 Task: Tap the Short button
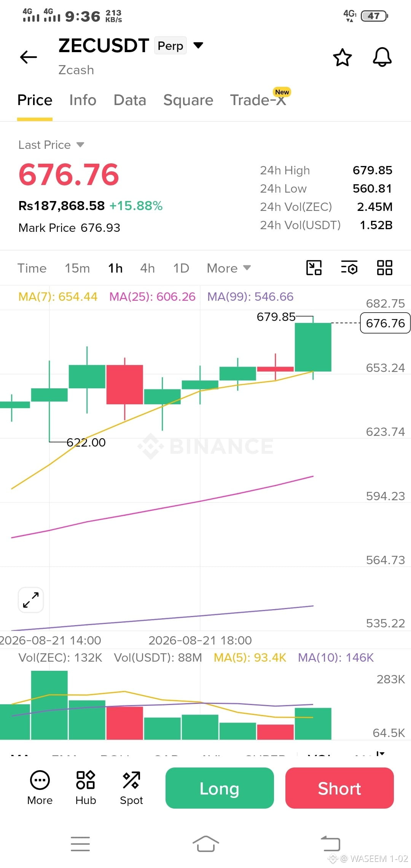pos(339,788)
